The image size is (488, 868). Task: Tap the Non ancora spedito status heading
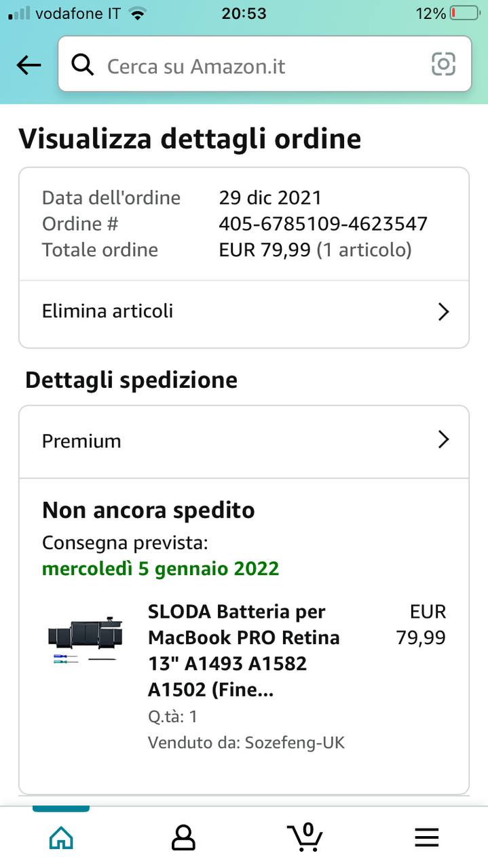[148, 510]
